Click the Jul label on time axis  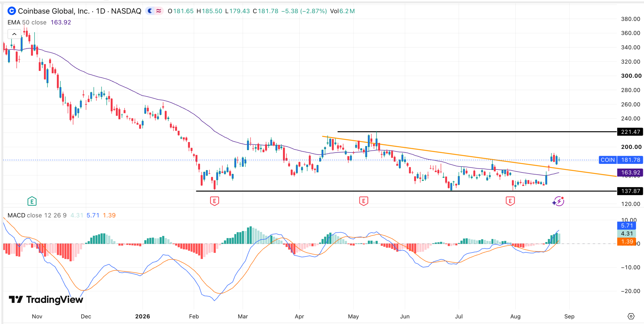[459, 316]
